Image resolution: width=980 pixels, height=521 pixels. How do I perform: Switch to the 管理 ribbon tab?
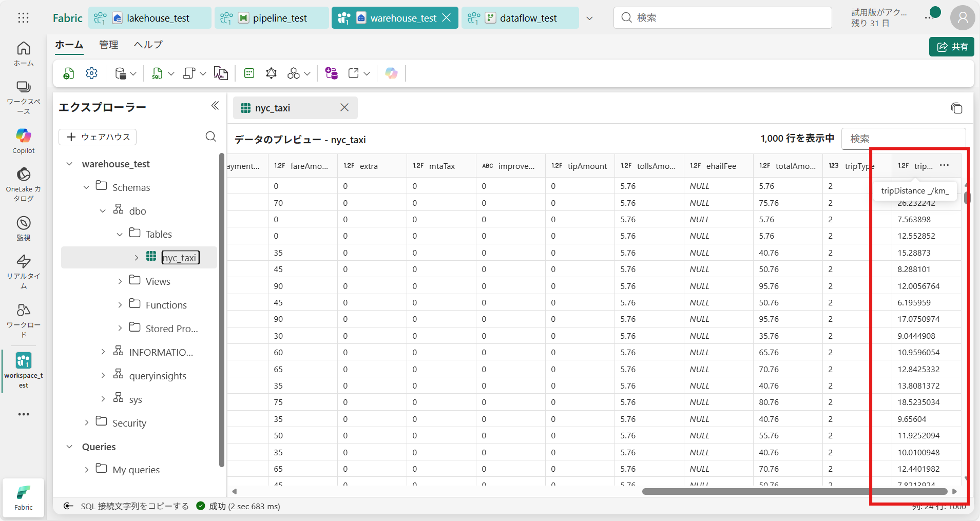[x=108, y=45]
